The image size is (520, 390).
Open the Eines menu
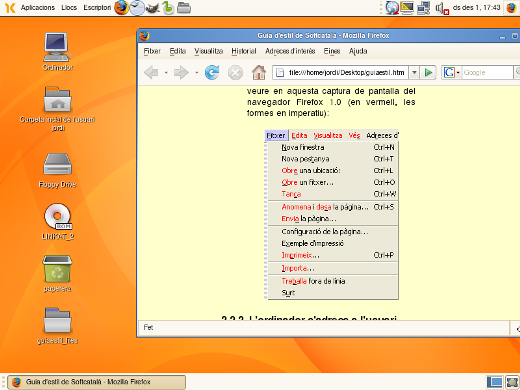(332, 51)
